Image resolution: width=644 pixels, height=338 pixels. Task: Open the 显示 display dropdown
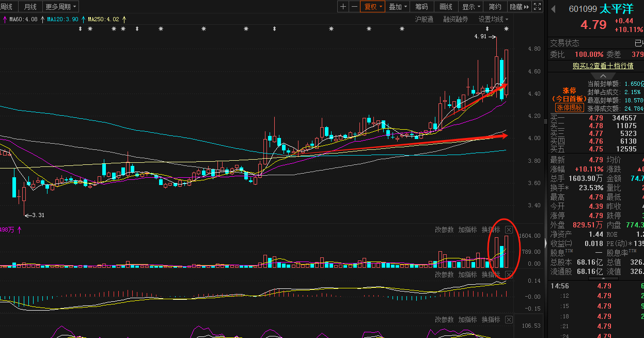pyautogui.click(x=471, y=7)
